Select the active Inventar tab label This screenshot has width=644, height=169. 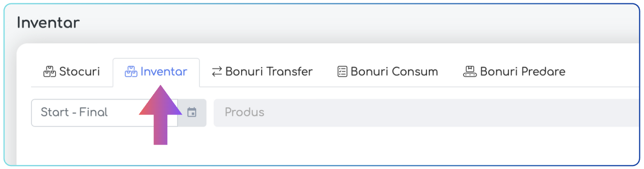(164, 72)
